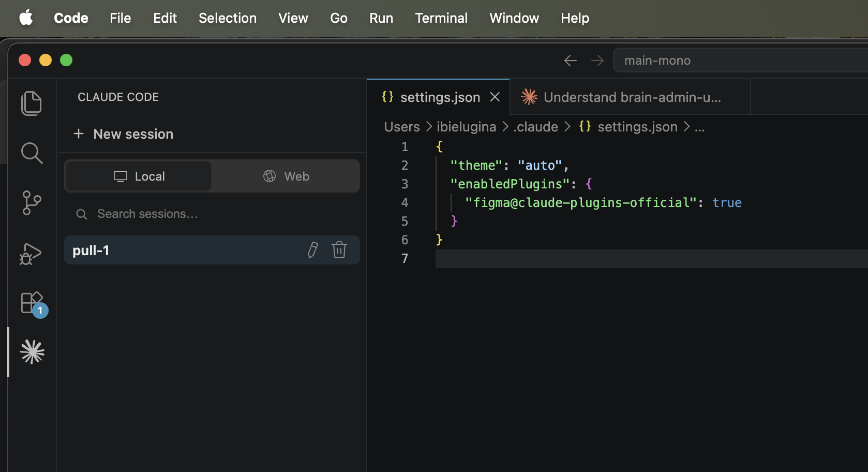Open the Run and Debug view icon
The image size is (868, 472).
point(31,254)
